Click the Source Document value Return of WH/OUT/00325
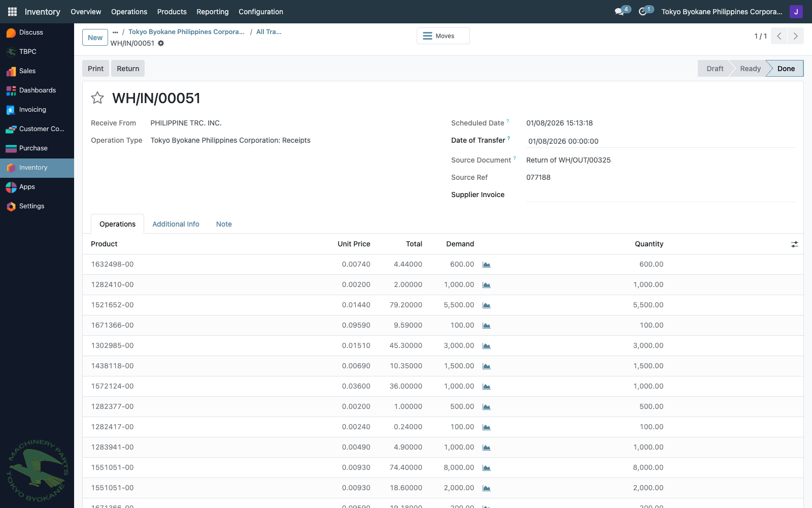The width and height of the screenshot is (812, 508). 568,160
